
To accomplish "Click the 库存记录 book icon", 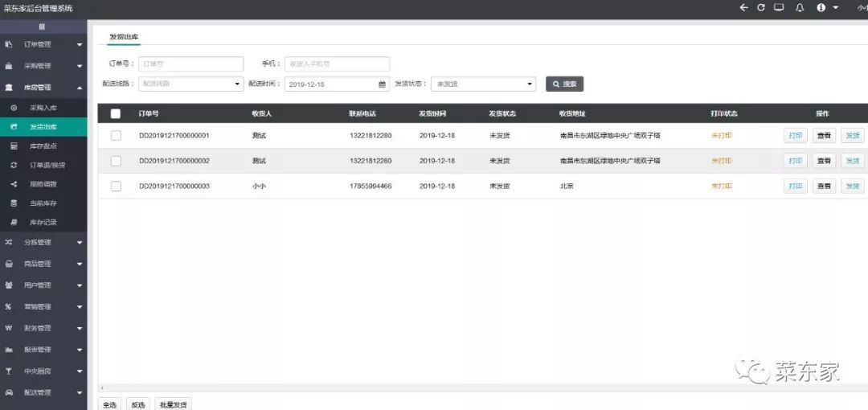I will [14, 222].
